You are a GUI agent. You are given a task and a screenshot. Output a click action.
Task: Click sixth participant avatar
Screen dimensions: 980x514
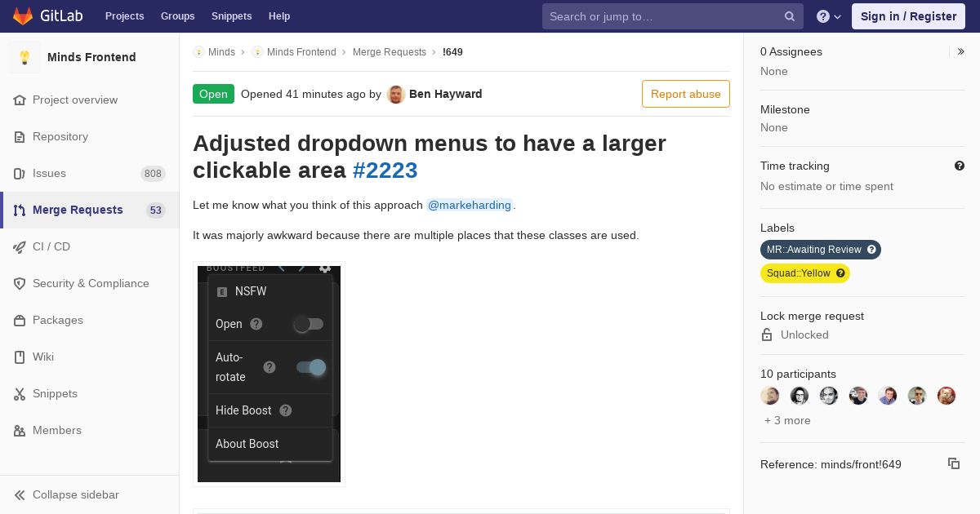tap(917, 396)
